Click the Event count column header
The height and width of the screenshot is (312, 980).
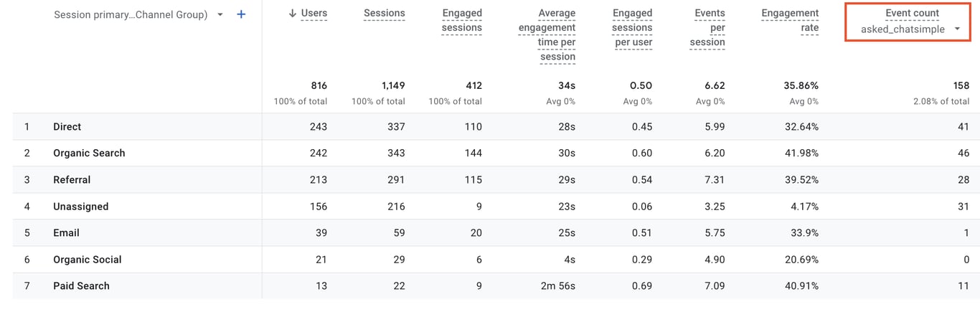click(x=912, y=14)
